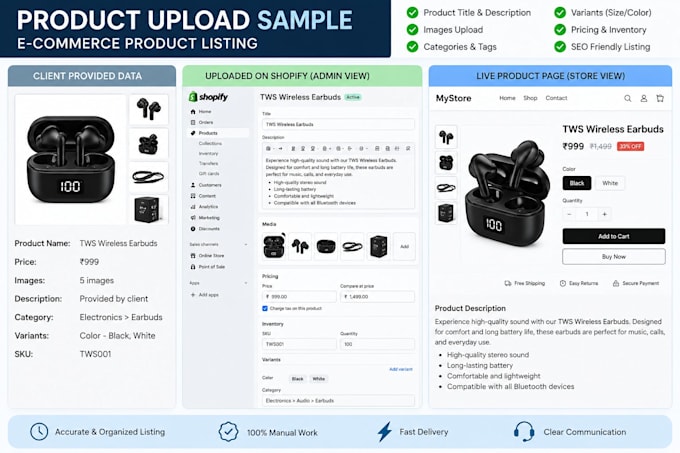This screenshot has height=453, width=680.
Task: Click the Add media tile
Action: (404, 246)
